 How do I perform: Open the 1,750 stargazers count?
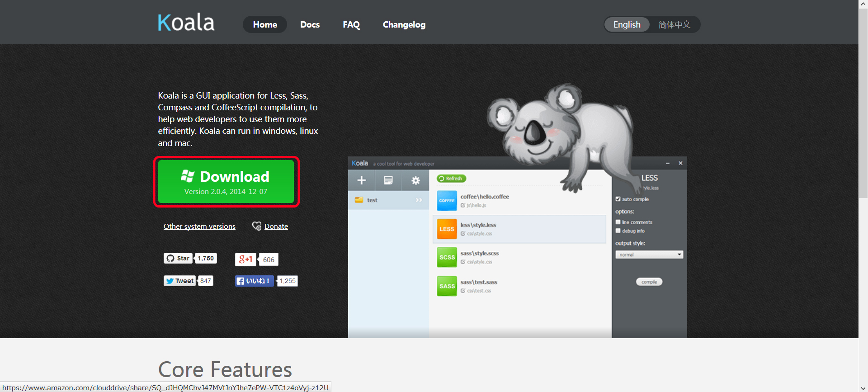pyautogui.click(x=206, y=258)
